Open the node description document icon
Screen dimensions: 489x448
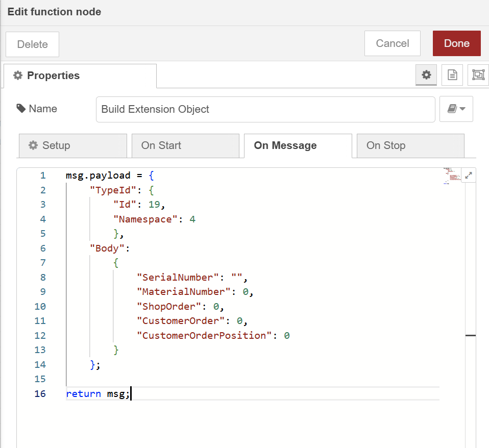(x=452, y=75)
